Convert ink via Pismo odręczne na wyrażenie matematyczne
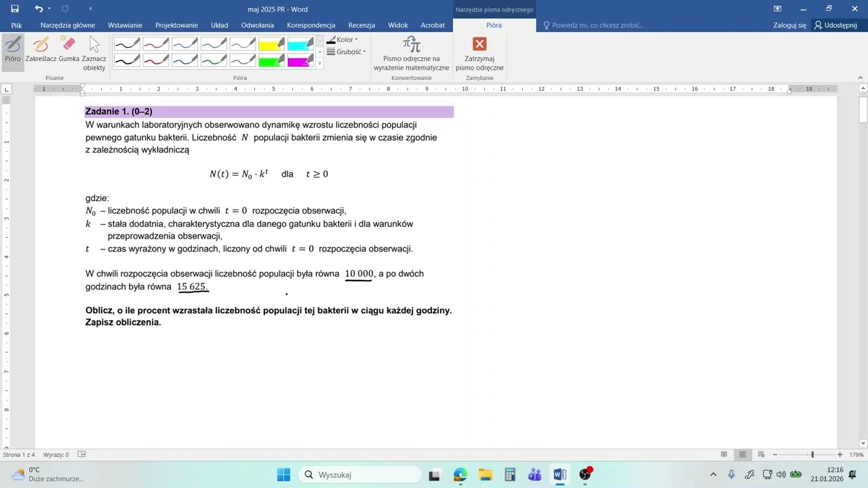868x488 pixels. [x=412, y=54]
